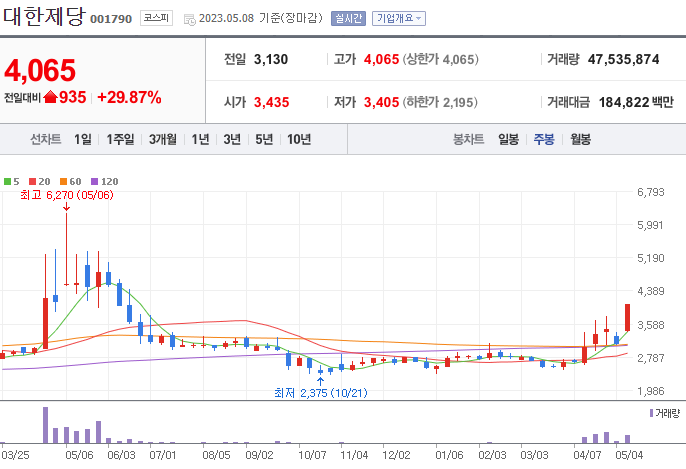Select the 1년 line chart tab
The height and width of the screenshot is (469, 686).
point(200,139)
